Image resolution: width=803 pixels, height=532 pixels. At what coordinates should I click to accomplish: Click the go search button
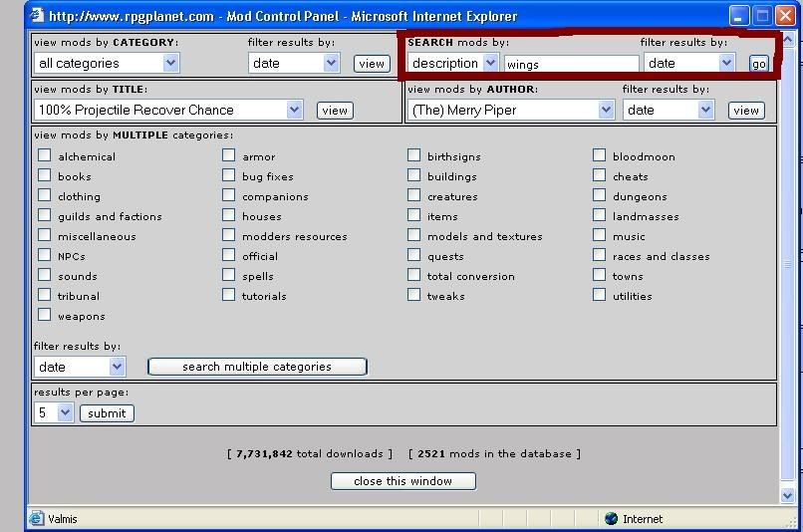pyautogui.click(x=759, y=64)
